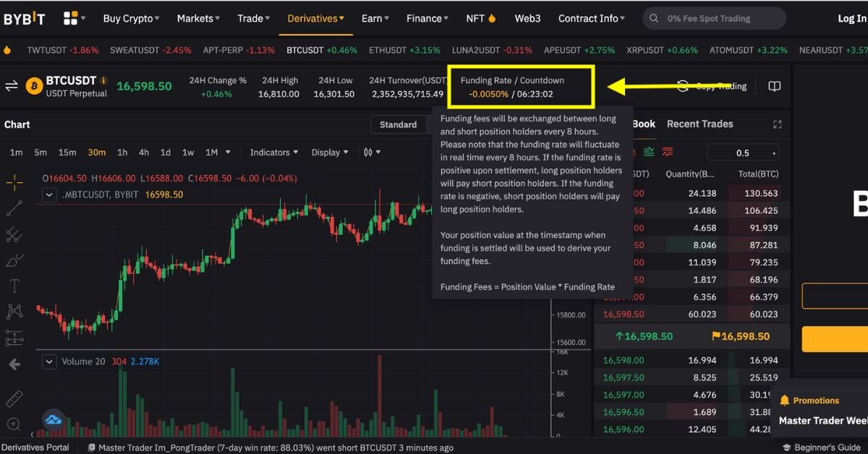Select the trend line drawing tool
This screenshot has width=868, height=454.
[x=14, y=208]
